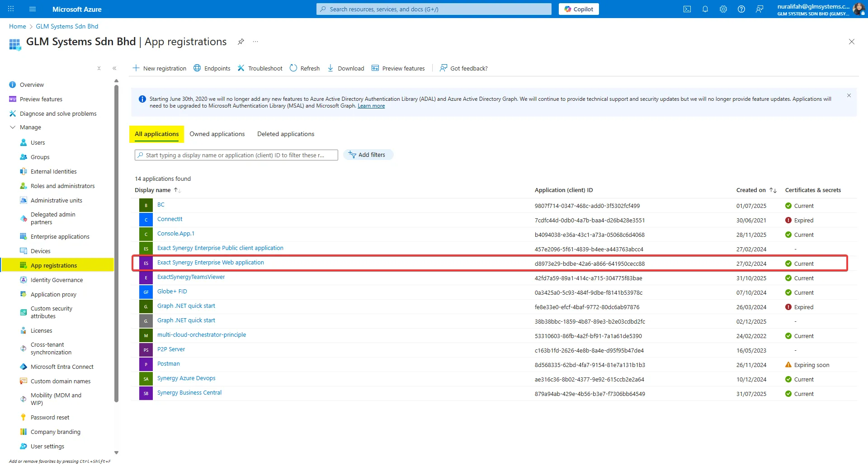Switch to Owned applications tab
868x466 pixels.
click(x=217, y=134)
